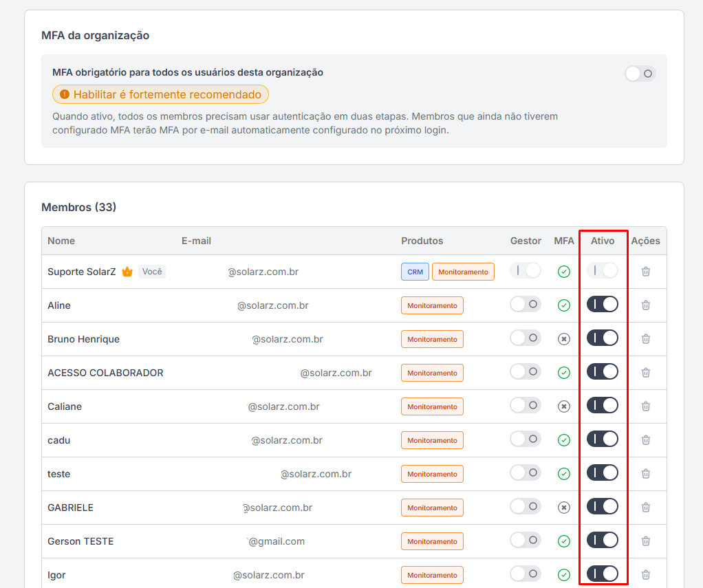Click the Ativo column header

click(x=603, y=241)
